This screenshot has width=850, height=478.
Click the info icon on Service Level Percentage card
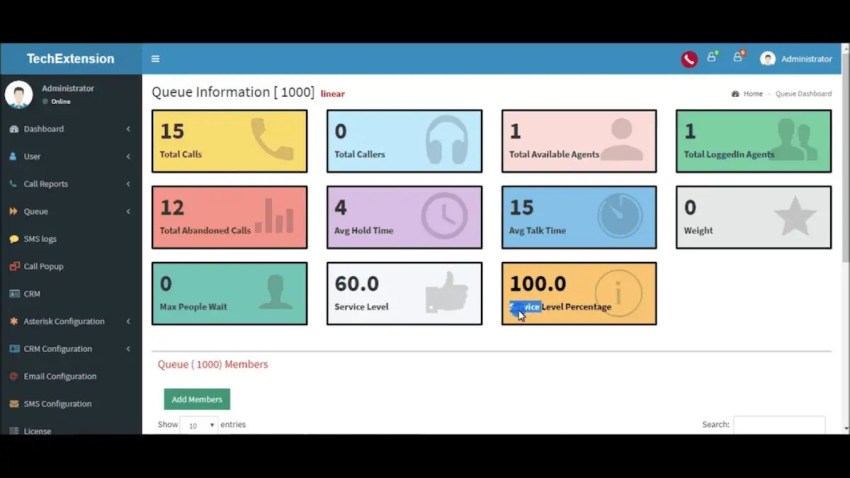pyautogui.click(x=618, y=293)
